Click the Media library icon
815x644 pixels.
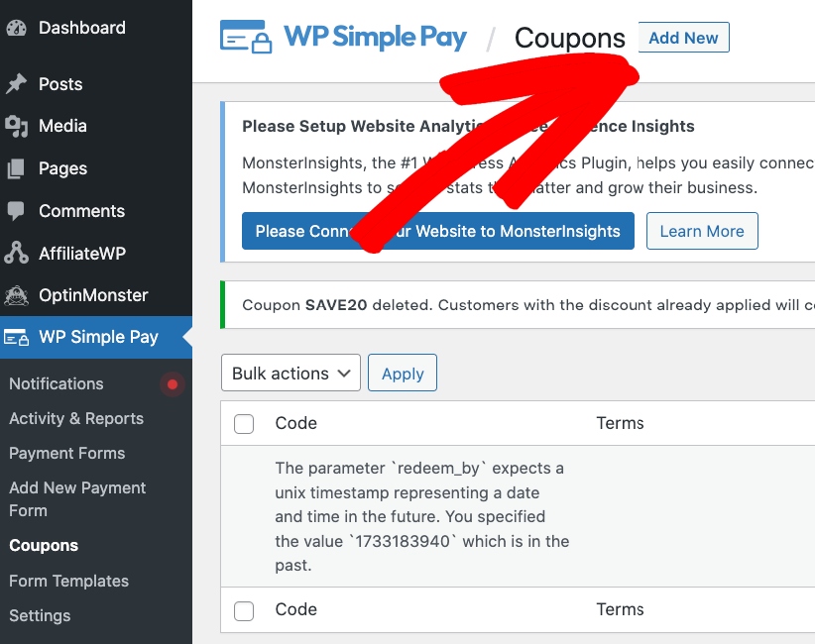tap(16, 127)
